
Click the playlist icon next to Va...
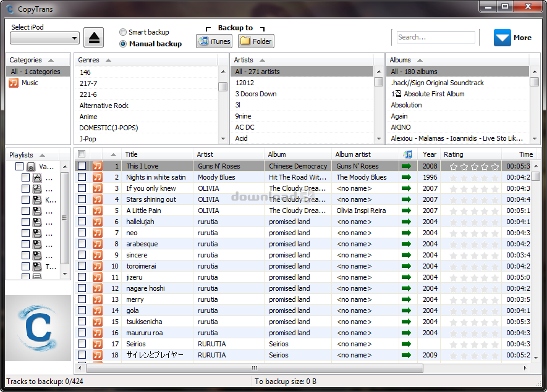click(31, 167)
